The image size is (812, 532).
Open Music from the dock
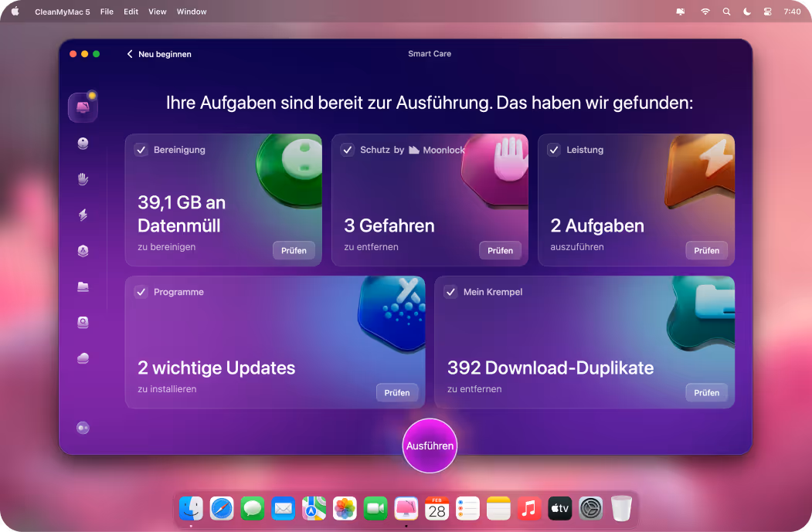coord(528,508)
